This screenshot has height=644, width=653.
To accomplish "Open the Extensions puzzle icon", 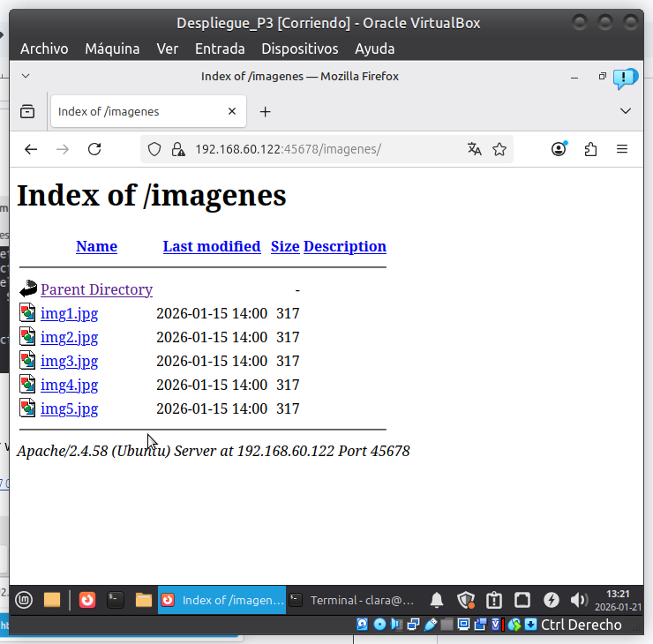I will (590, 149).
